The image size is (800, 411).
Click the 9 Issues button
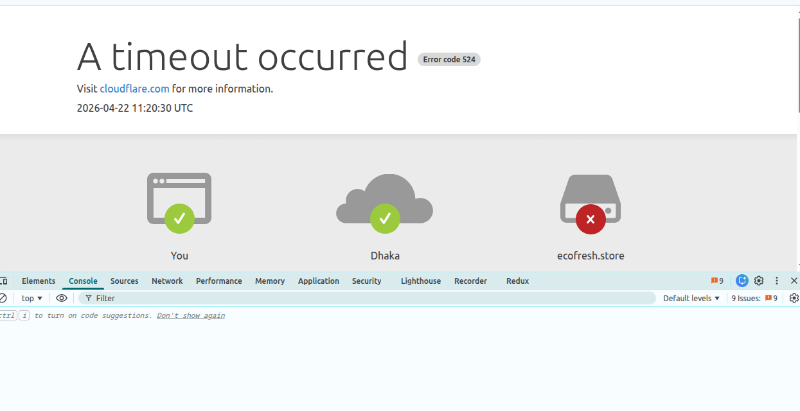(x=754, y=298)
